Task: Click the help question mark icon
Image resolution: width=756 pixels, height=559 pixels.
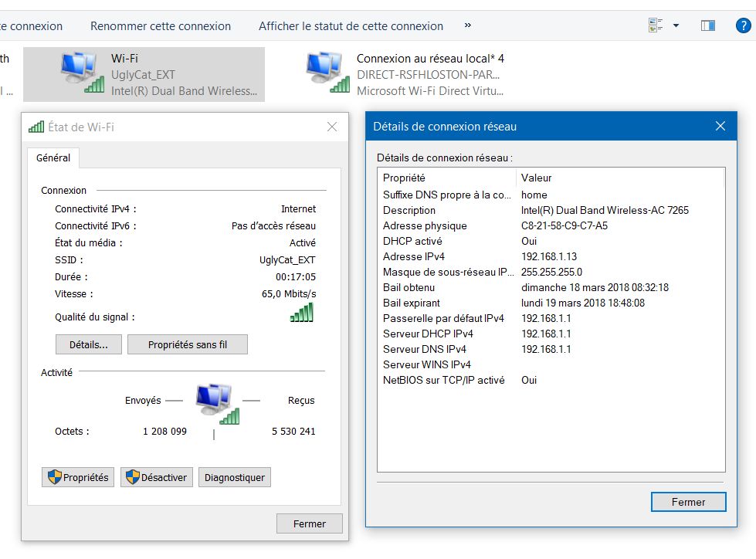Action: tap(742, 25)
